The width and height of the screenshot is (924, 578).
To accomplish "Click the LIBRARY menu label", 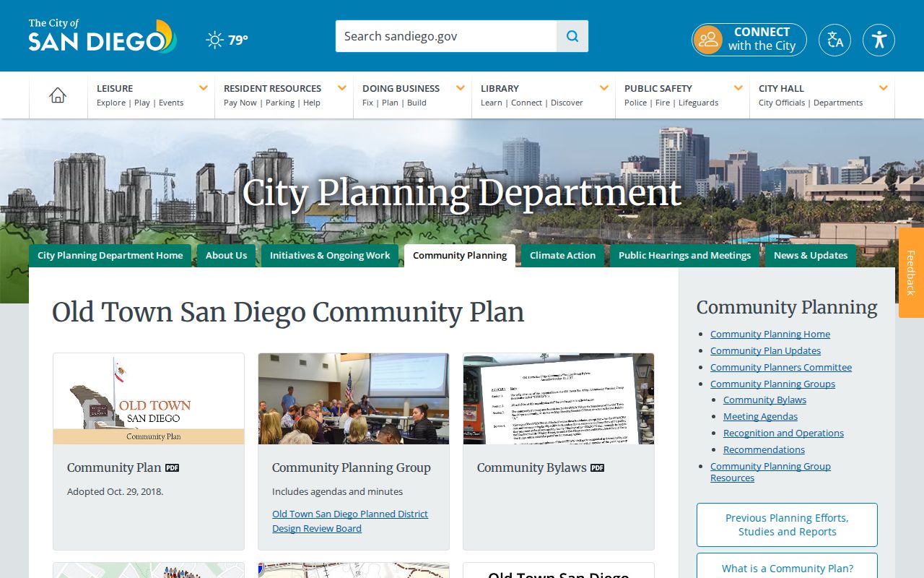I will click(500, 88).
